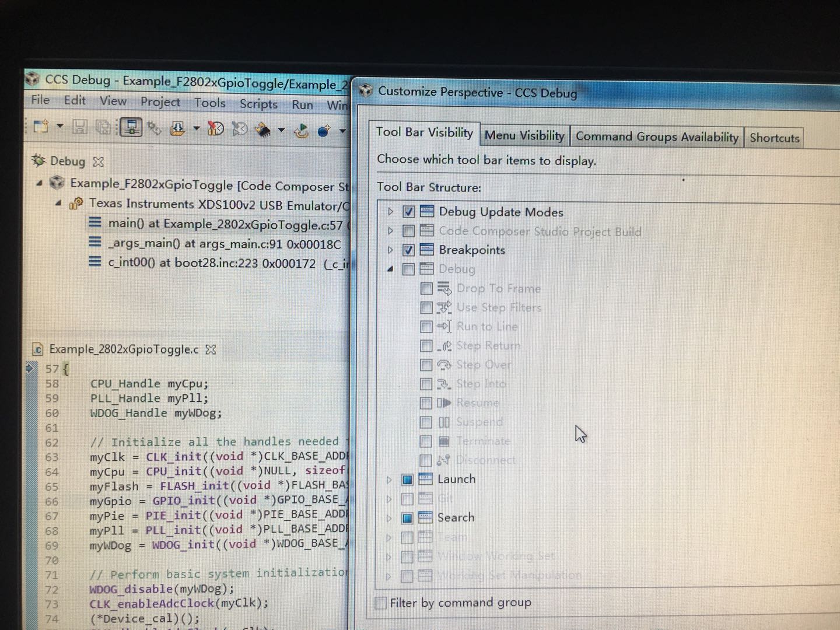Image resolution: width=840 pixels, height=630 pixels.
Task: Click the Disconnect icon
Action: (443, 460)
